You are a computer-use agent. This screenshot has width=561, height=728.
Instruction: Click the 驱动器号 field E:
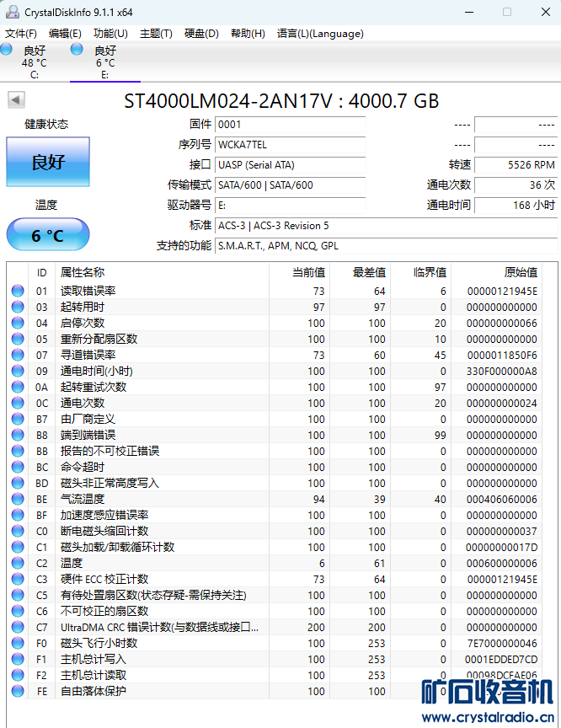291,206
